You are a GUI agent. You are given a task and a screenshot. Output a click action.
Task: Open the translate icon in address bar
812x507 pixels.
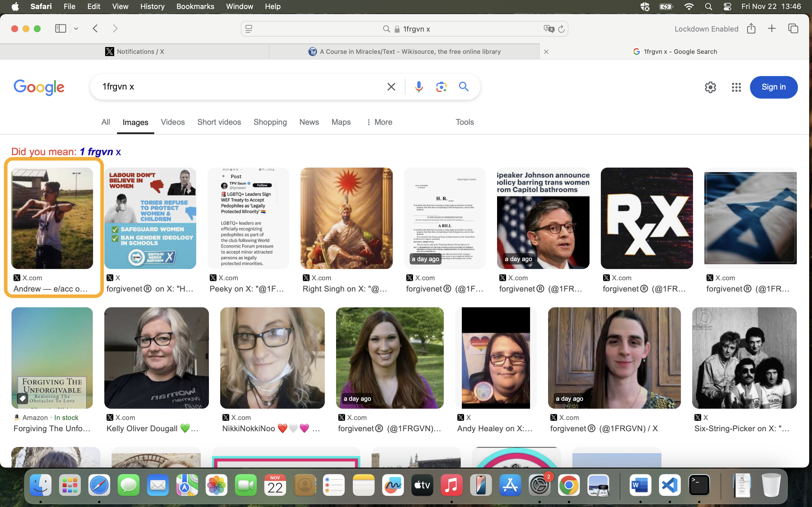tap(549, 29)
